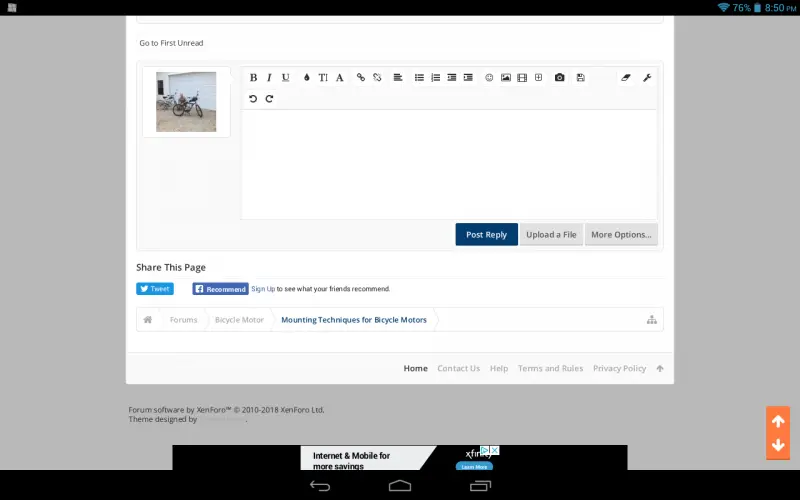
Task: Click the eraser remove formatting icon
Action: click(626, 78)
